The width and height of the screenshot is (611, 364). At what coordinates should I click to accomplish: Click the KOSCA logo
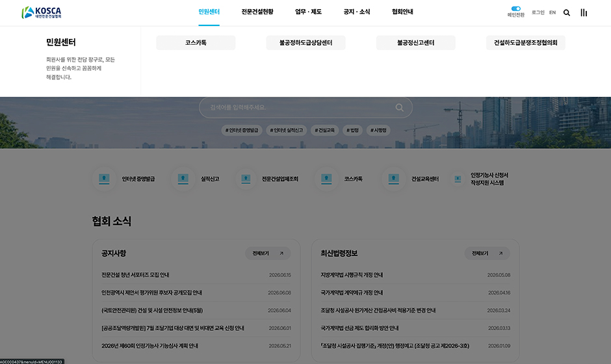click(42, 12)
